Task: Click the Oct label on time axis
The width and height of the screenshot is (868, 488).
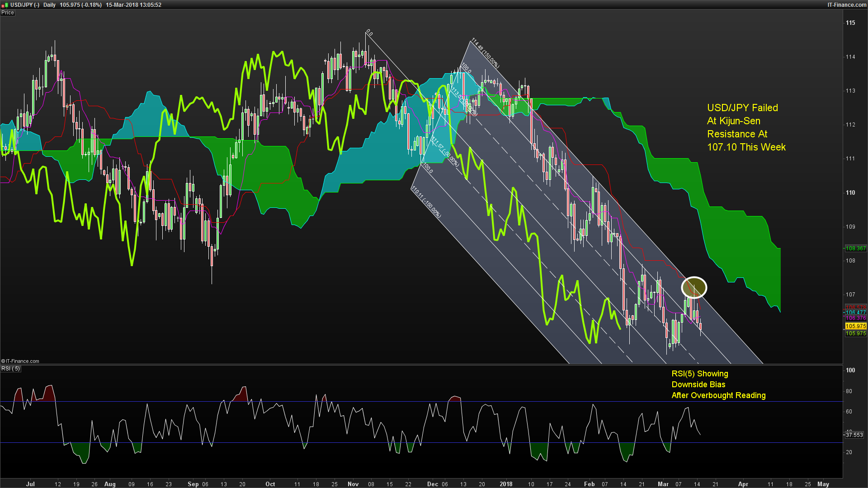Action: click(270, 484)
